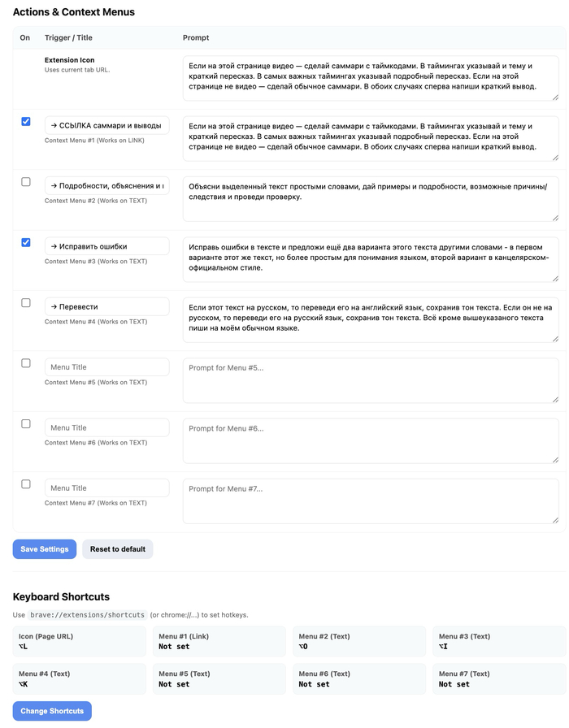569x728 pixels.
Task: Click the Icon (Page URL) shortcut card
Action: pos(80,642)
